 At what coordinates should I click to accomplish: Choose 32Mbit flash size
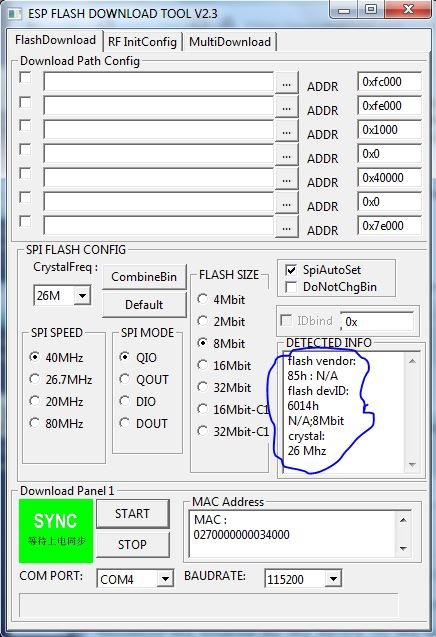point(224,387)
